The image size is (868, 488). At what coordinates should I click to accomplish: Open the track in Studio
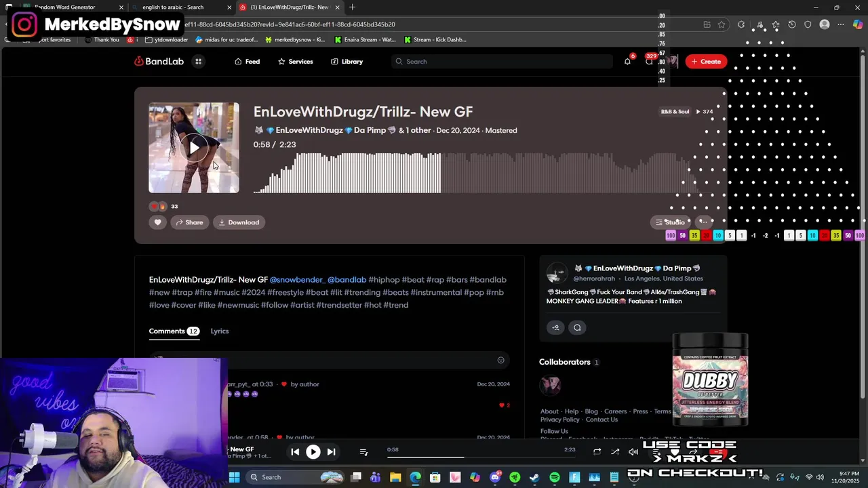click(x=670, y=222)
